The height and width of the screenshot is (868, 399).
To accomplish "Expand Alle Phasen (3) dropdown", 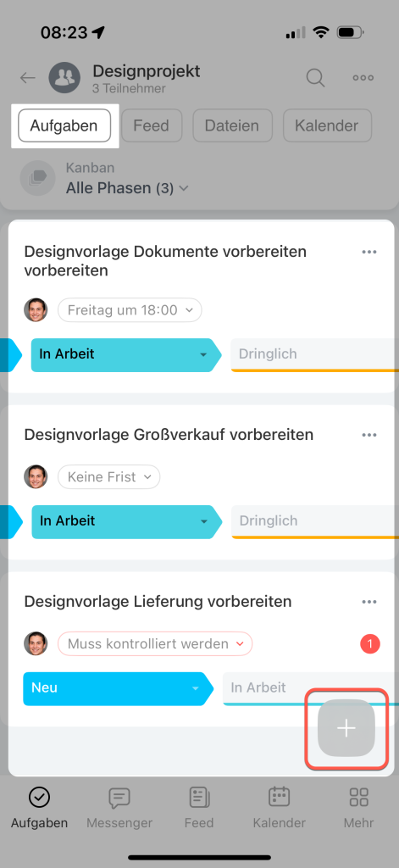I will 127,188.
